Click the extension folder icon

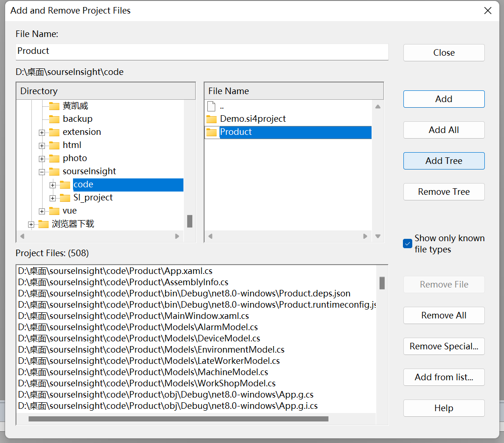point(54,132)
